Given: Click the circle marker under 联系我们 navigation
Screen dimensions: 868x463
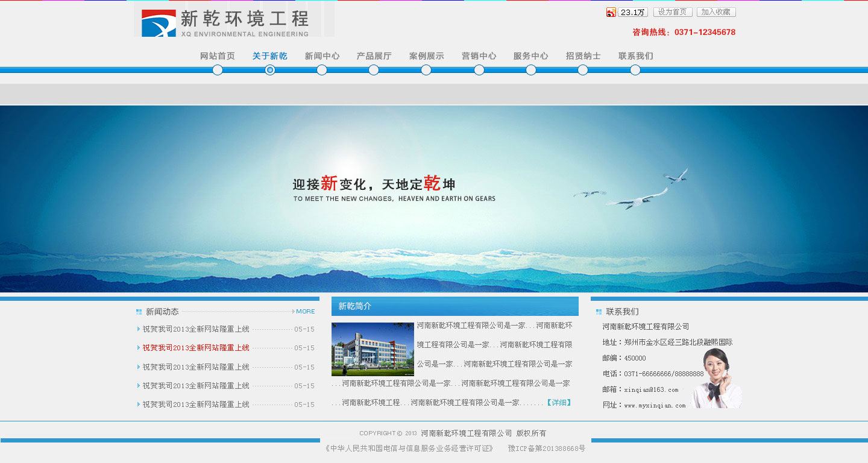Looking at the screenshot, I should pyautogui.click(x=635, y=70).
